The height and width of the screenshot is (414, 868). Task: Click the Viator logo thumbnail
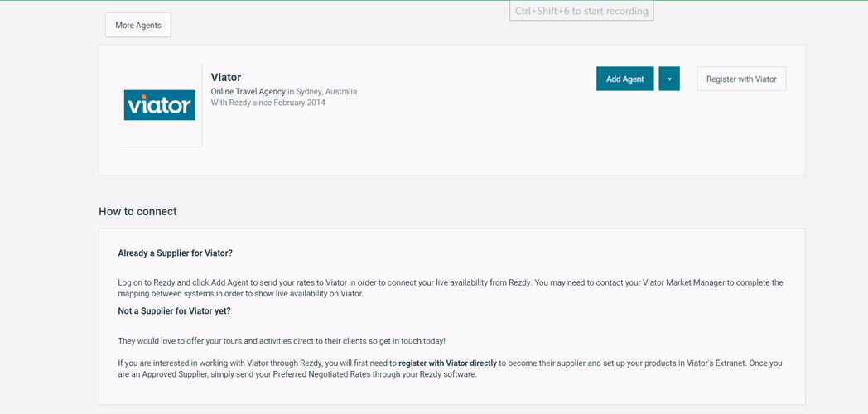pos(159,105)
